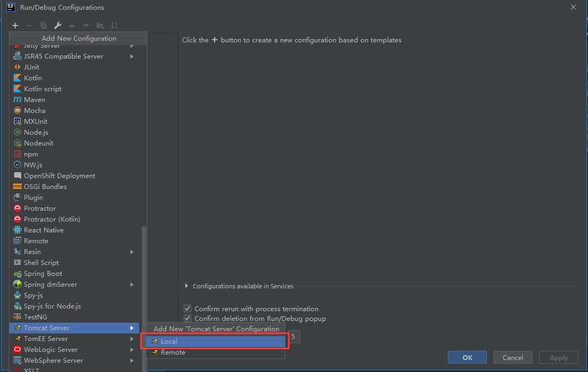
Task: Open Edit Templates wrench icon
Action: (x=58, y=26)
